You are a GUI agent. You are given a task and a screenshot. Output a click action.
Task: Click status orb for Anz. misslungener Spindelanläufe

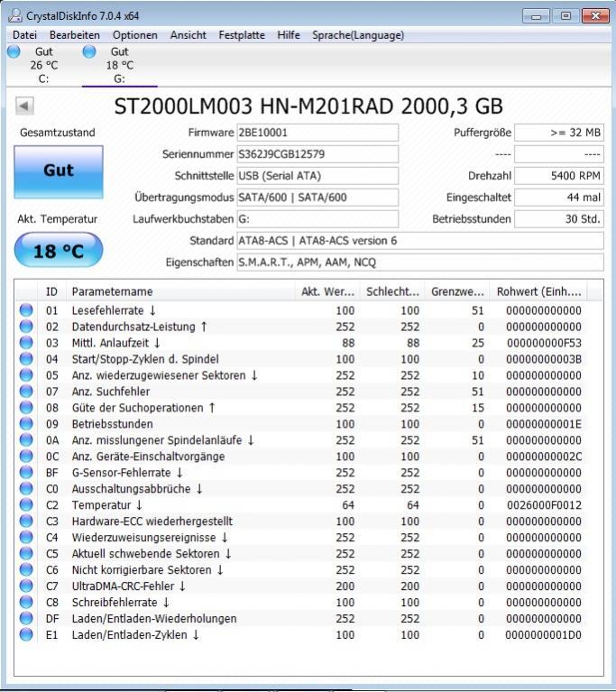(x=26, y=440)
